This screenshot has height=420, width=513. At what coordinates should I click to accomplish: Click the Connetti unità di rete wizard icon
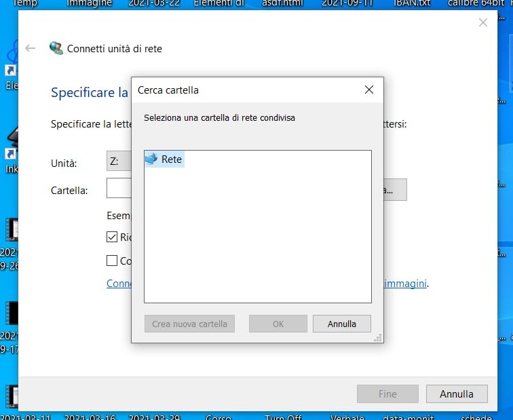(56, 48)
